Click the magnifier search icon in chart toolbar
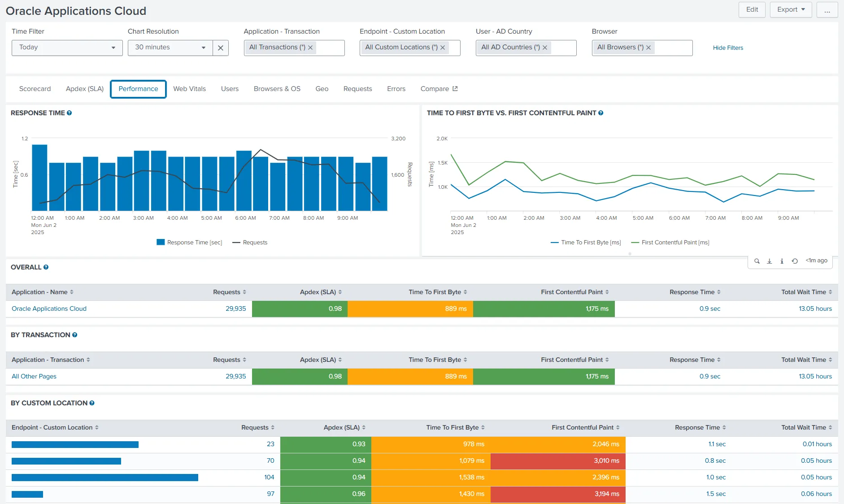Image resolution: width=844 pixels, height=504 pixels. [x=757, y=261]
